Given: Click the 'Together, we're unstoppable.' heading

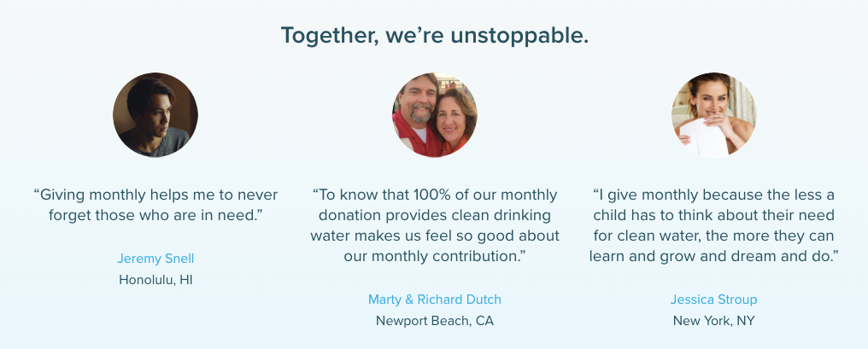Looking at the screenshot, I should pos(435,35).
